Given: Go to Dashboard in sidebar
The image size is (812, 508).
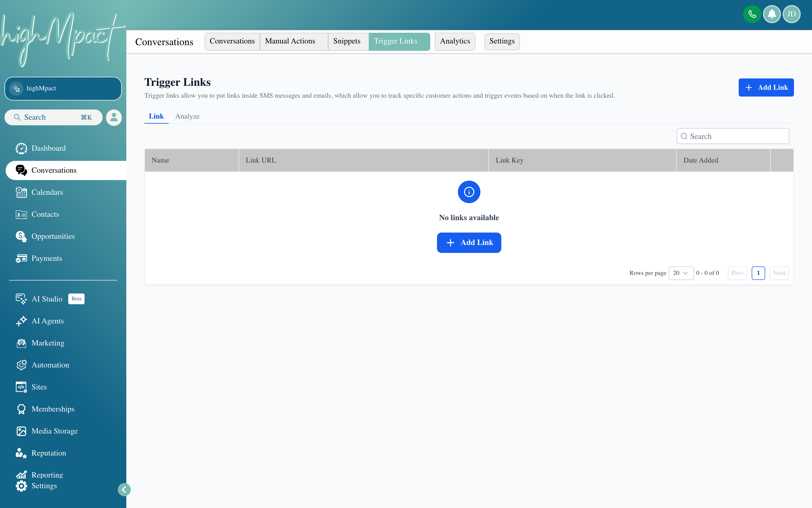Looking at the screenshot, I should tap(48, 148).
